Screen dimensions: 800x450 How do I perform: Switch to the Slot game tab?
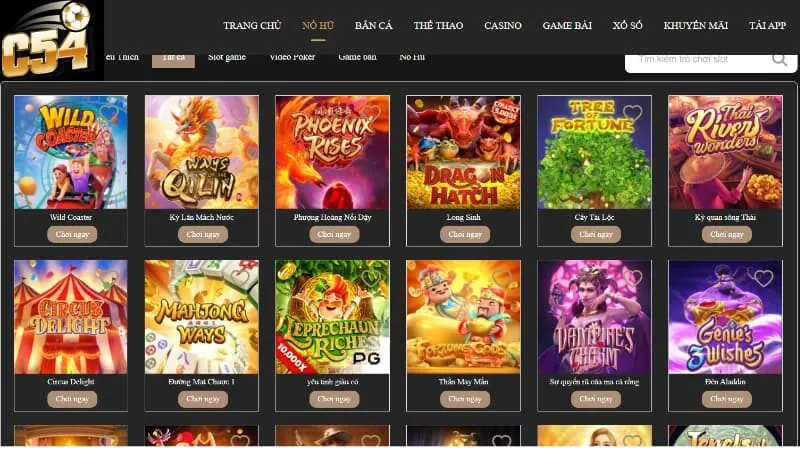[x=227, y=57]
